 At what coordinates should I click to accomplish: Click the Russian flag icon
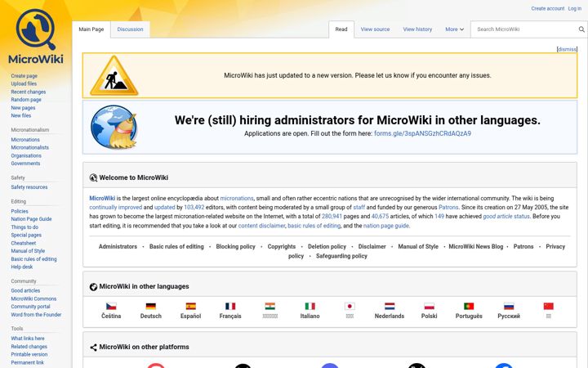pyautogui.click(x=509, y=306)
